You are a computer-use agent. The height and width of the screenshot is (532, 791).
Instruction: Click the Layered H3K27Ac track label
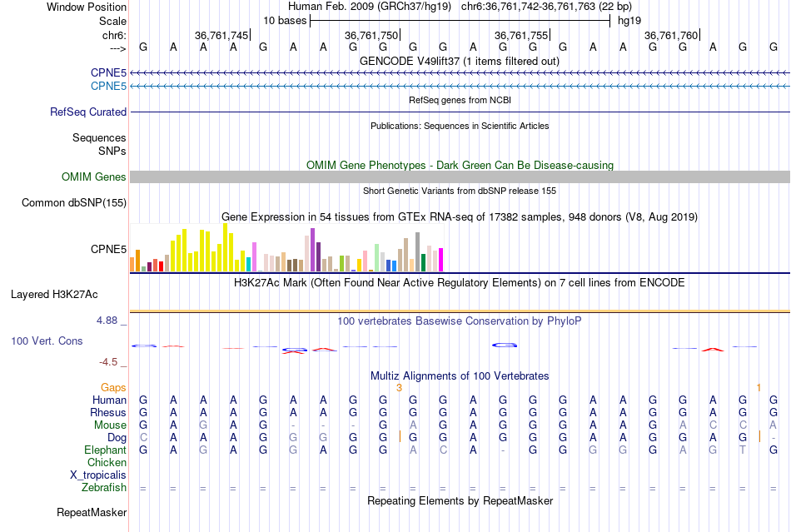point(54,295)
